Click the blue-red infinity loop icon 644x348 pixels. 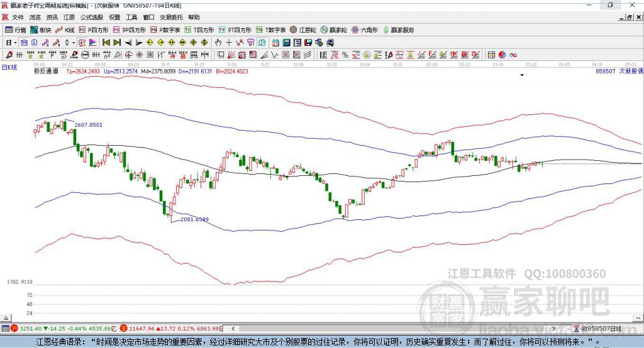tap(513, 55)
